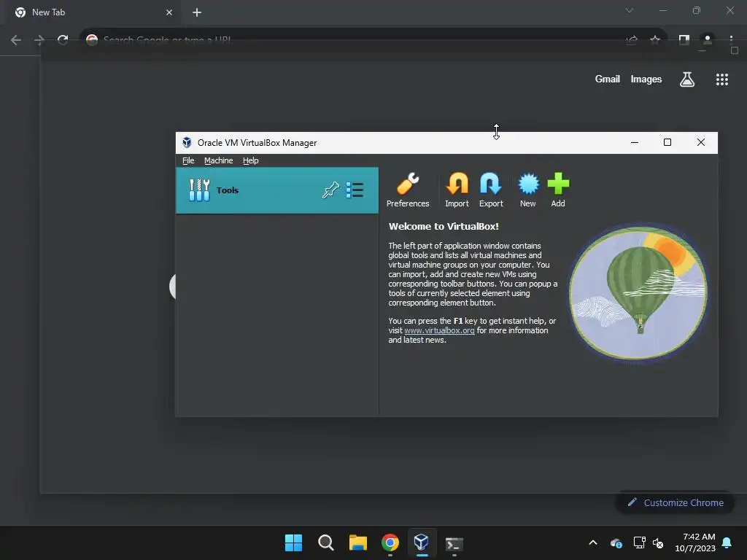747x560 pixels.
Task: Visit the www.virtualbox.org link
Action: [439, 330]
